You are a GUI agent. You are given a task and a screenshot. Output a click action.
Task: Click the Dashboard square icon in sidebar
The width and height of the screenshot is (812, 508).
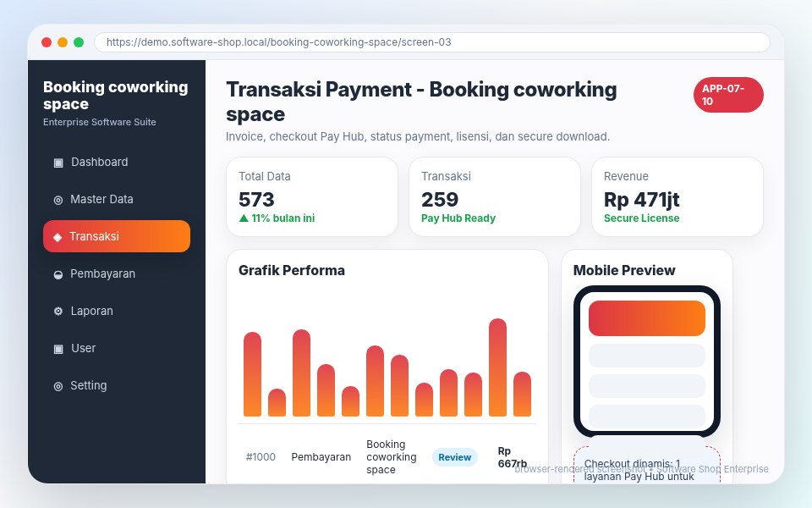tap(58, 163)
